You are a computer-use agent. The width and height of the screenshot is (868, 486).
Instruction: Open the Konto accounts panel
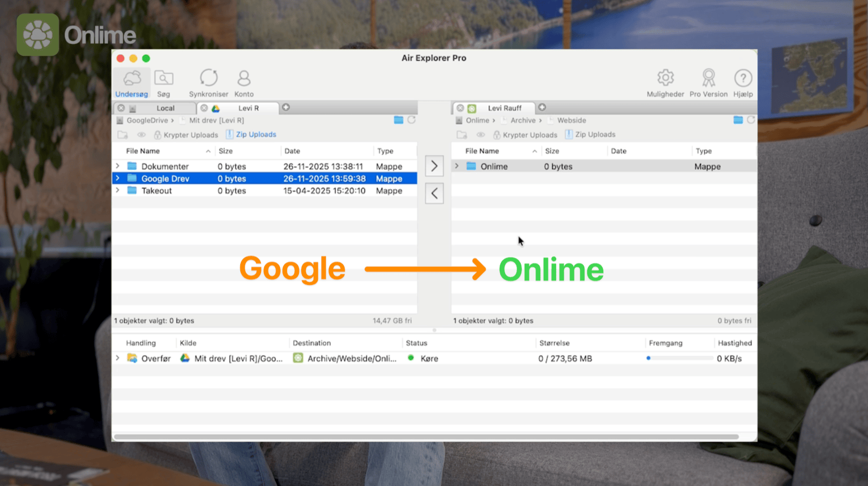pyautogui.click(x=244, y=83)
